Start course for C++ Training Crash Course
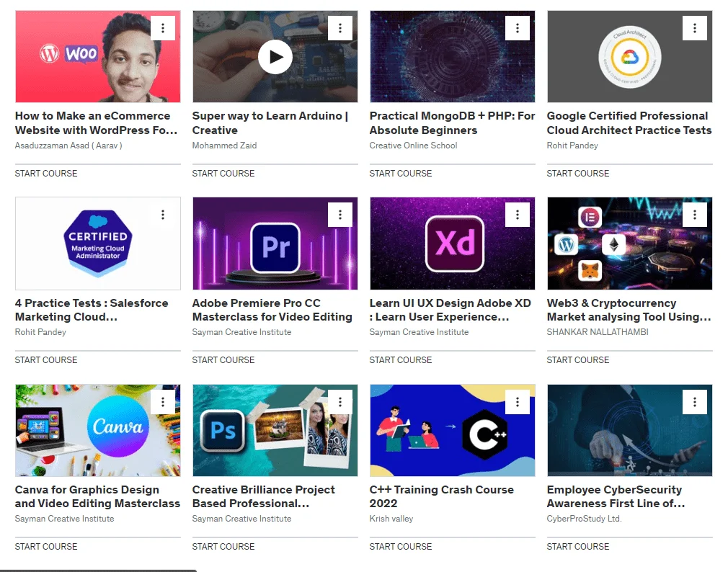The width and height of the screenshot is (728, 572). coord(401,547)
